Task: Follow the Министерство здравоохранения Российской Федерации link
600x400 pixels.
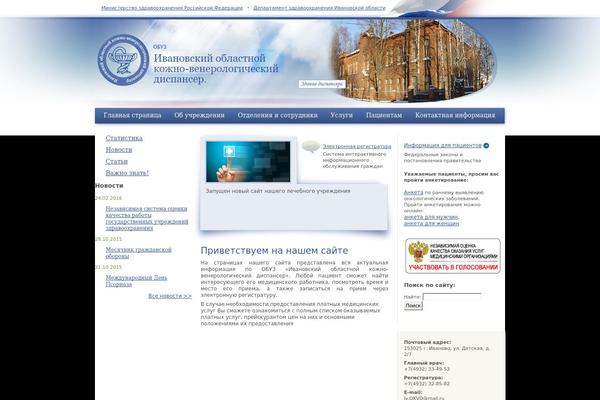Action: click(x=172, y=8)
